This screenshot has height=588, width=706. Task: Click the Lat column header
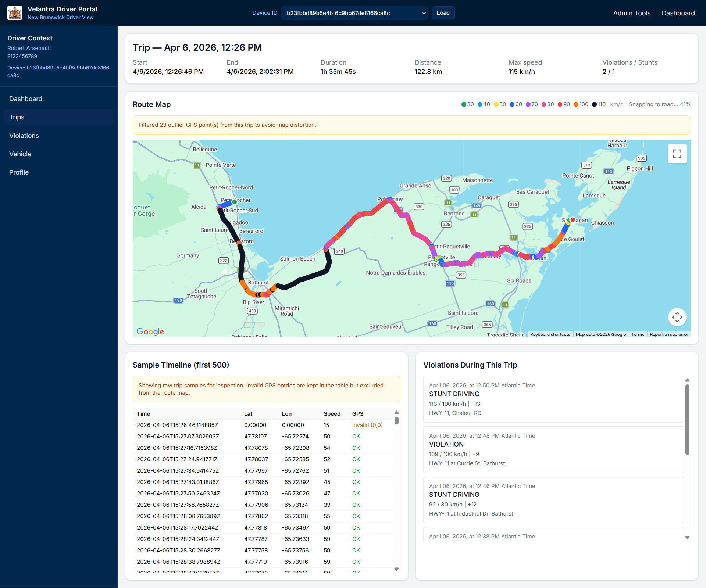(248, 414)
